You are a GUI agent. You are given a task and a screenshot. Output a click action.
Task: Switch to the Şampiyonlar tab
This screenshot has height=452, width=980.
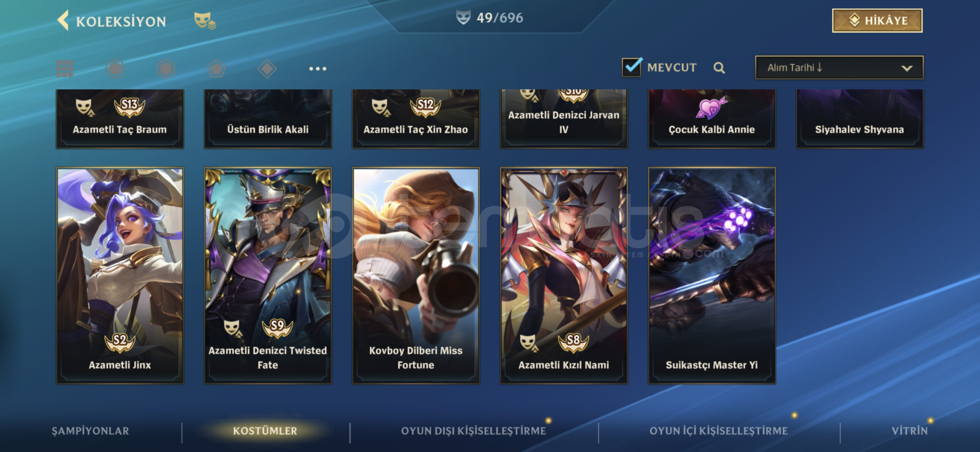pyautogui.click(x=90, y=431)
